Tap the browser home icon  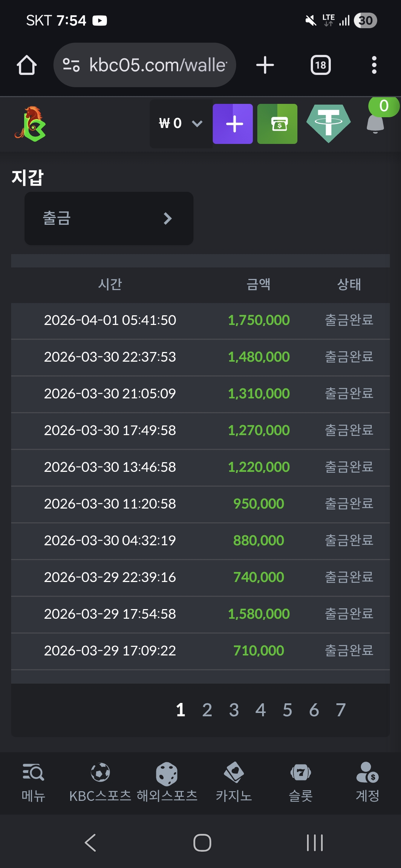tap(27, 65)
